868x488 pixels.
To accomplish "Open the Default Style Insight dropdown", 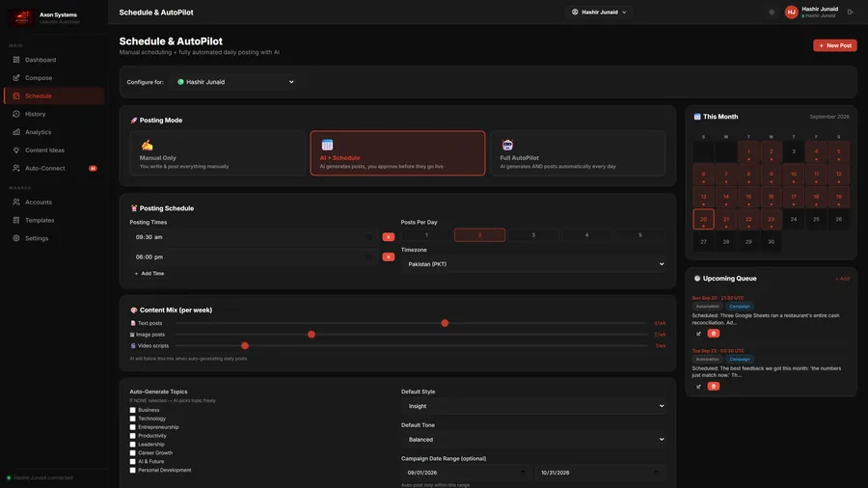I will (533, 406).
